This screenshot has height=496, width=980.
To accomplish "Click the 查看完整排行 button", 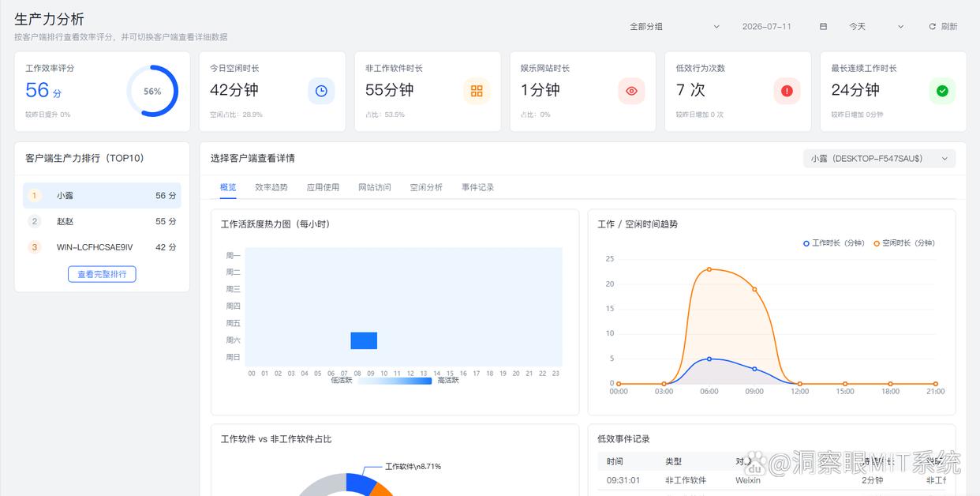I will point(102,274).
